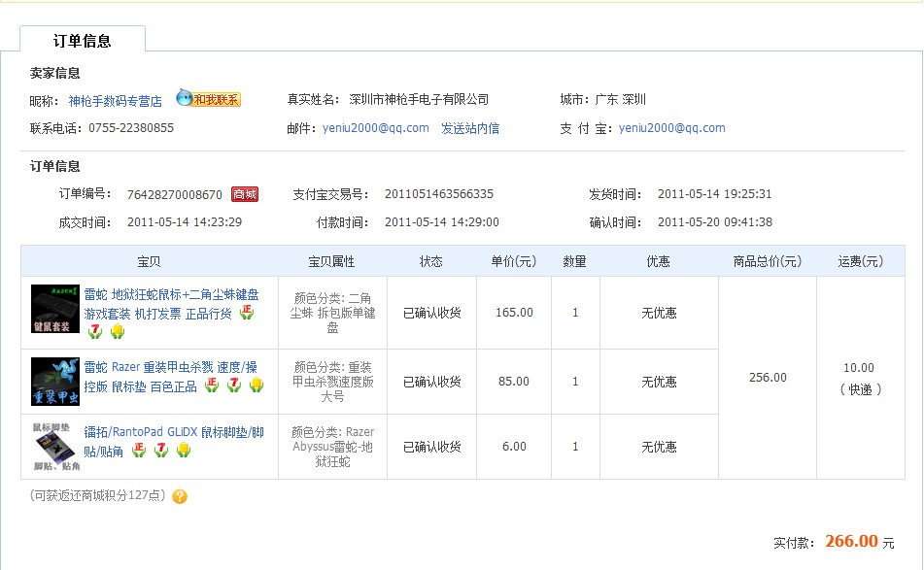Click 已确认收货 status in the 地狱狂蛇 row
The image size is (924, 570).
432,314
